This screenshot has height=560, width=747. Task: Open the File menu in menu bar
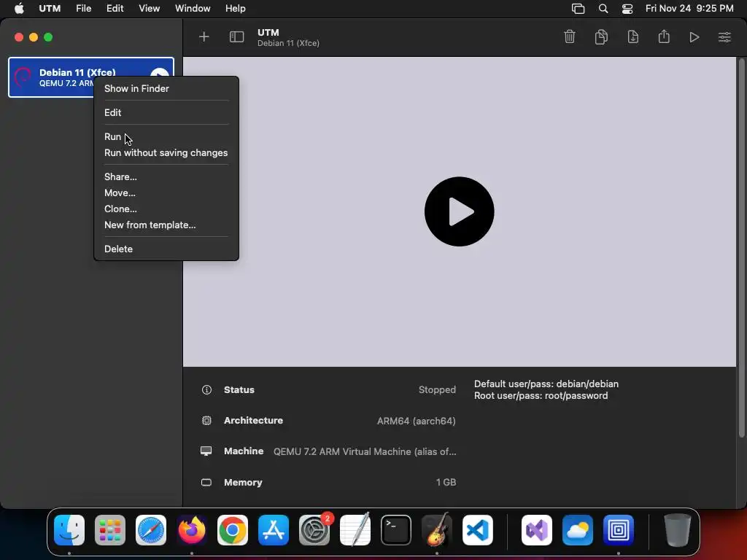coord(83,9)
